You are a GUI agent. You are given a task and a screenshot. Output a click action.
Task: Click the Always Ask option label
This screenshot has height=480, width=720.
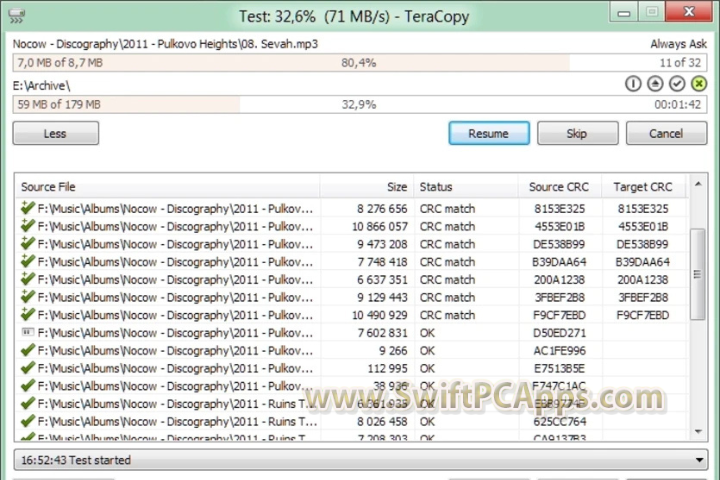[x=678, y=44]
